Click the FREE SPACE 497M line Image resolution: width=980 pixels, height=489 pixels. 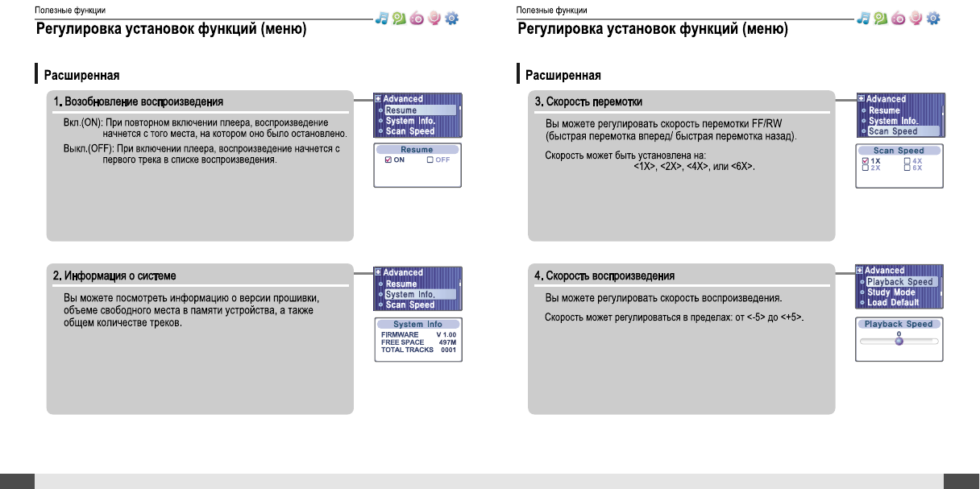[419, 342]
